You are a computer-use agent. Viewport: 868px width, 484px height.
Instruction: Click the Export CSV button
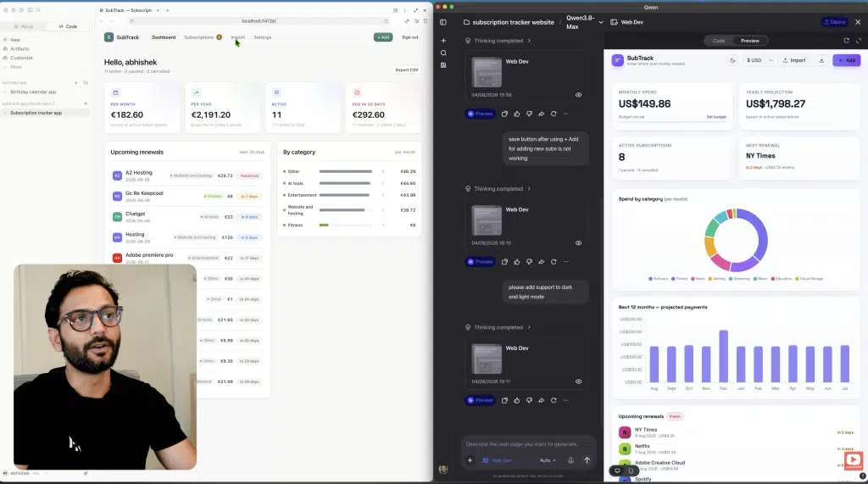(406, 70)
